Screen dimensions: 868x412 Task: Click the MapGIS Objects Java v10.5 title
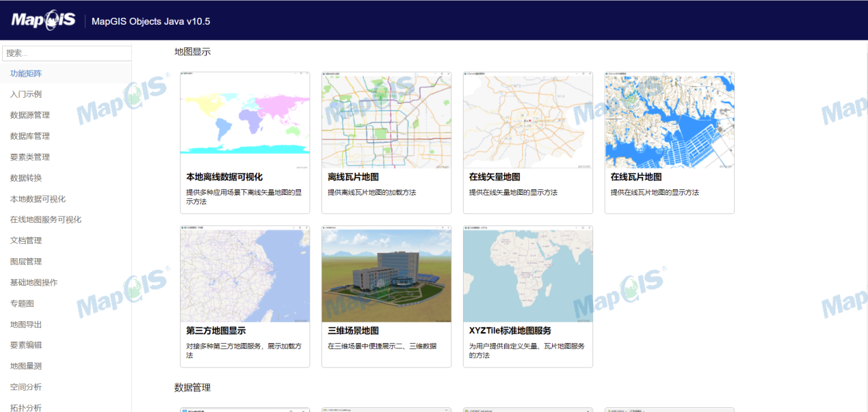150,21
